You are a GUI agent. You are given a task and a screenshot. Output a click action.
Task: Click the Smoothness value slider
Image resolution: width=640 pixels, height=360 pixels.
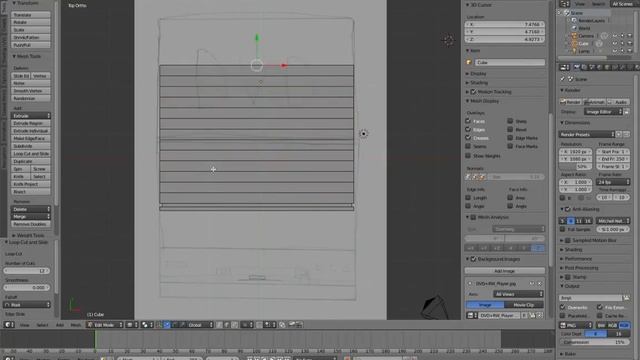coord(27,288)
